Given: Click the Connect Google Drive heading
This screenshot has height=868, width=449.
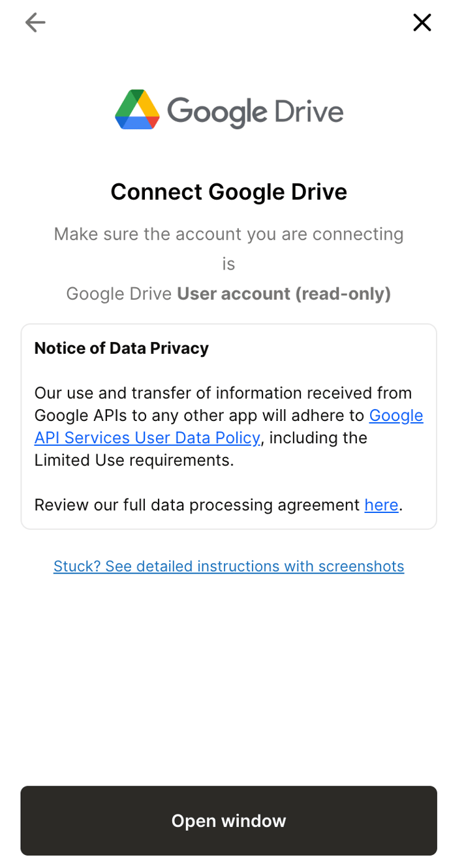Looking at the screenshot, I should (228, 192).
